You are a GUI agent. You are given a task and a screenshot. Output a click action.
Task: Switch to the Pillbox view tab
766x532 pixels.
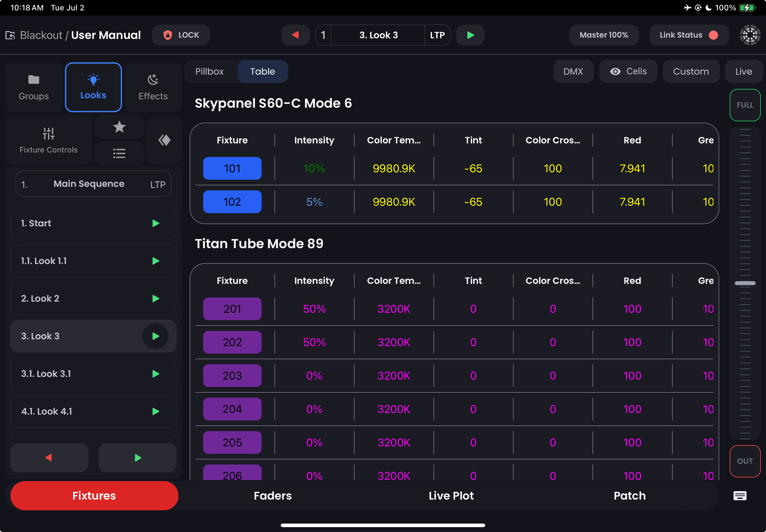tap(209, 71)
